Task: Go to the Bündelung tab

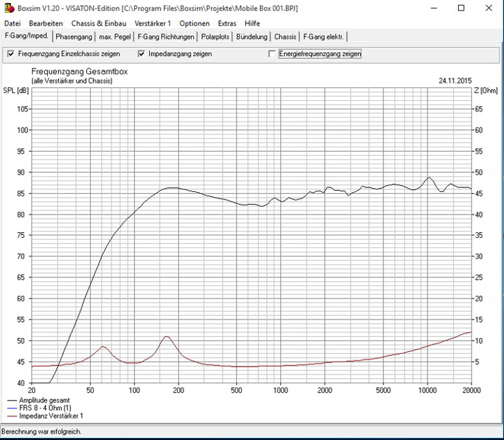Action: pyautogui.click(x=251, y=37)
